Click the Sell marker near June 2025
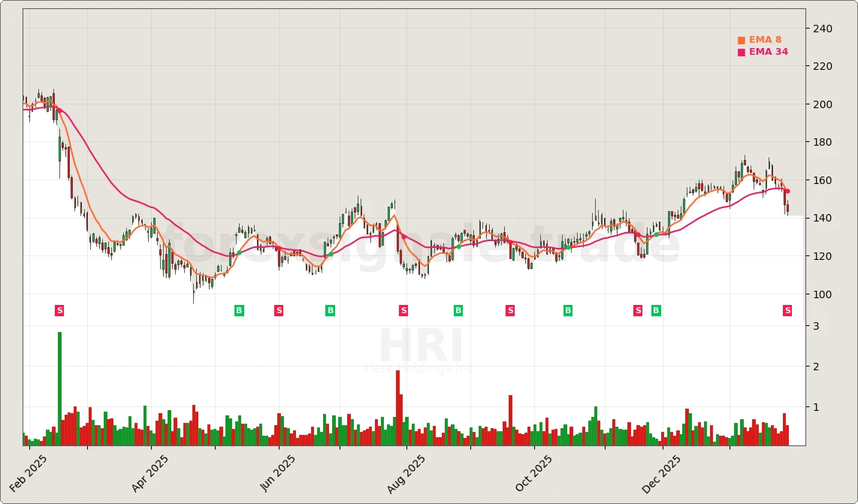Viewport: 858px width, 504px height. coord(279,309)
